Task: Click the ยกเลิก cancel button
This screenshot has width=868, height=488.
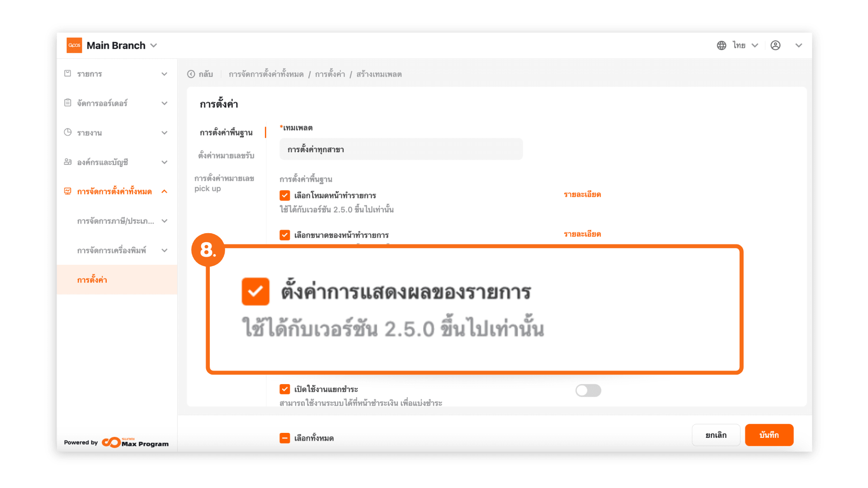Action: click(716, 435)
